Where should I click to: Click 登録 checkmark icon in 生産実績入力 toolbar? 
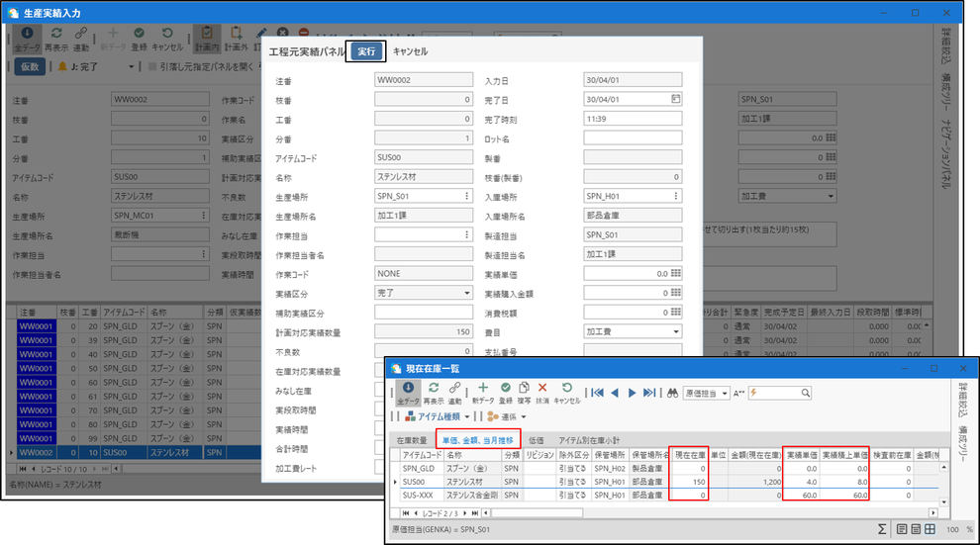(139, 33)
